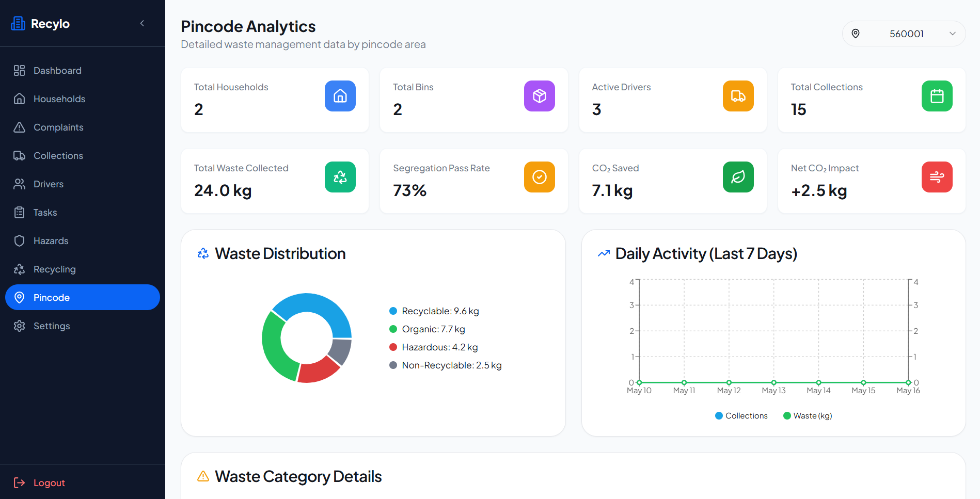This screenshot has height=499, width=980.
Task: Click the red Hazardous legend dot
Action: click(x=393, y=347)
